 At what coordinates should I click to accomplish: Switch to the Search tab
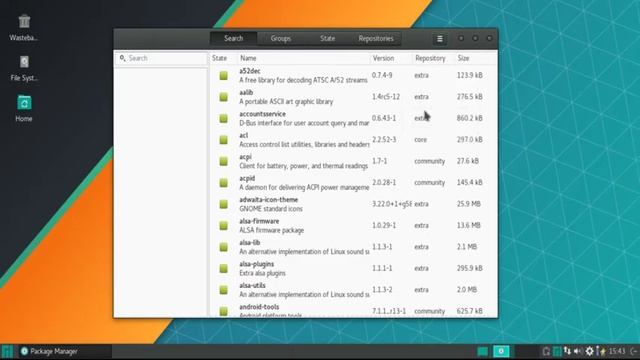[233, 38]
